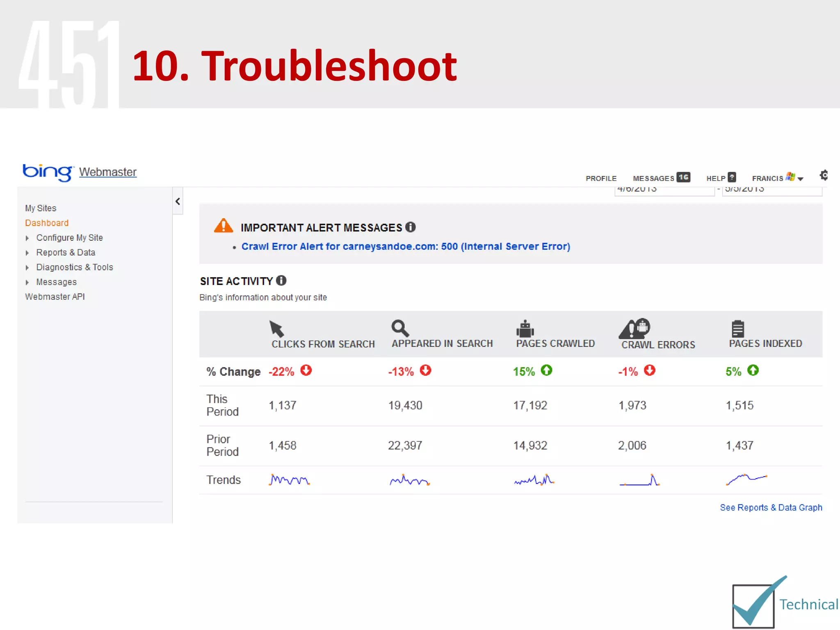Click the PAGES CRAWLED column header
This screenshot has height=630, width=840.
pyautogui.click(x=555, y=344)
